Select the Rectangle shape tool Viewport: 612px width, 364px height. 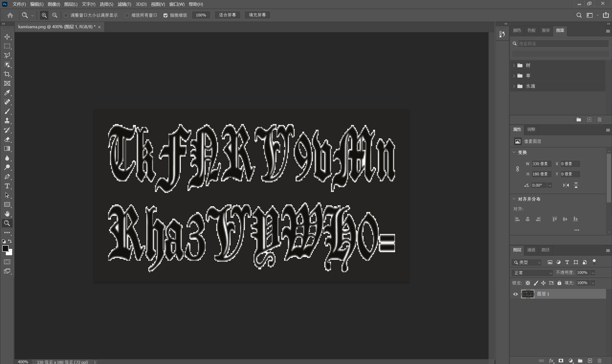pyautogui.click(x=7, y=205)
